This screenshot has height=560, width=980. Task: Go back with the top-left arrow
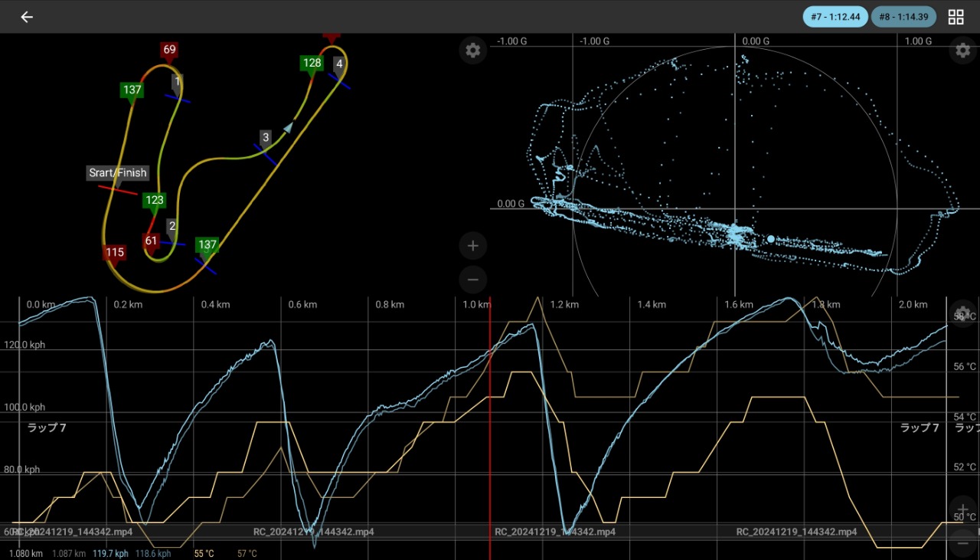tap(27, 17)
